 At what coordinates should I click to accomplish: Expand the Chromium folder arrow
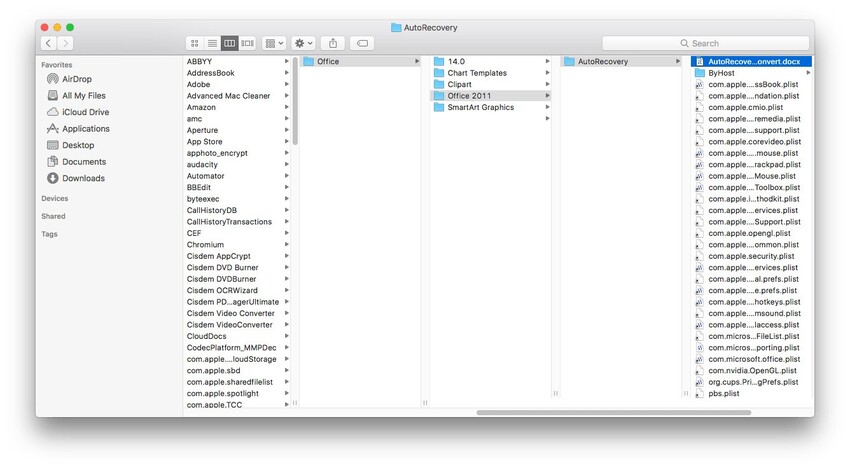pyautogui.click(x=287, y=245)
